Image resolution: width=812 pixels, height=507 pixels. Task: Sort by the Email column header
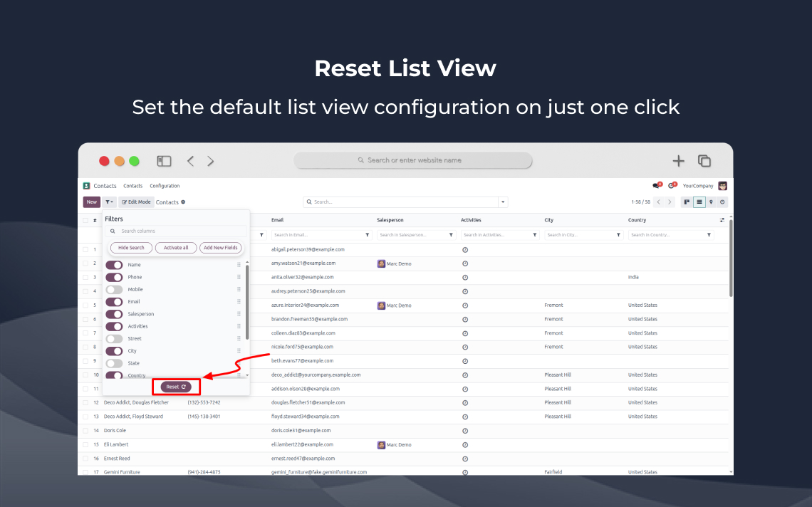(278, 220)
